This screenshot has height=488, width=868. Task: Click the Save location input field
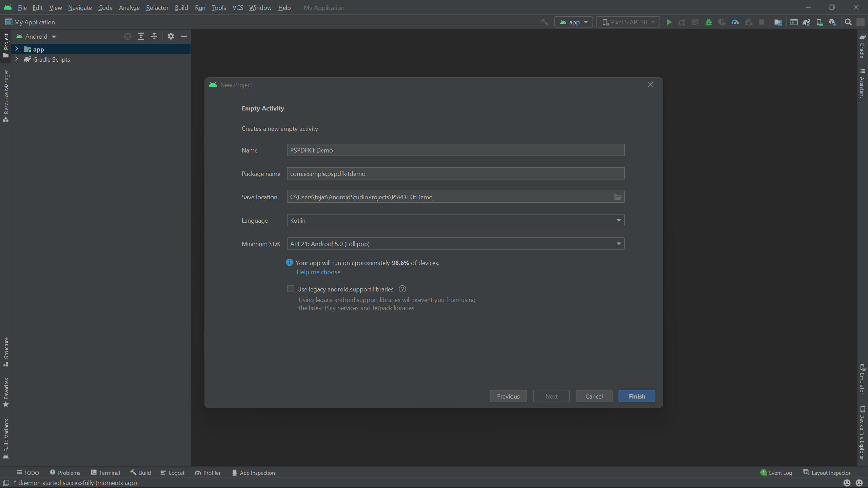[x=407, y=197]
